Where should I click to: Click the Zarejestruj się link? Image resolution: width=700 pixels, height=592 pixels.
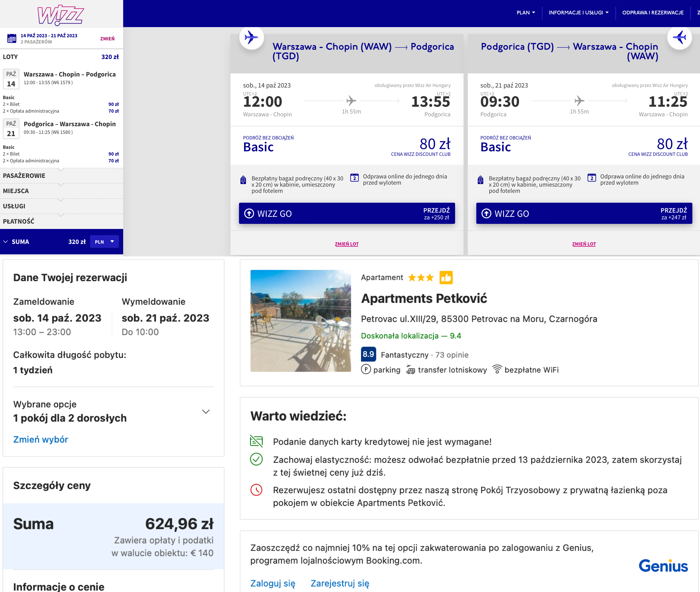pos(340,583)
